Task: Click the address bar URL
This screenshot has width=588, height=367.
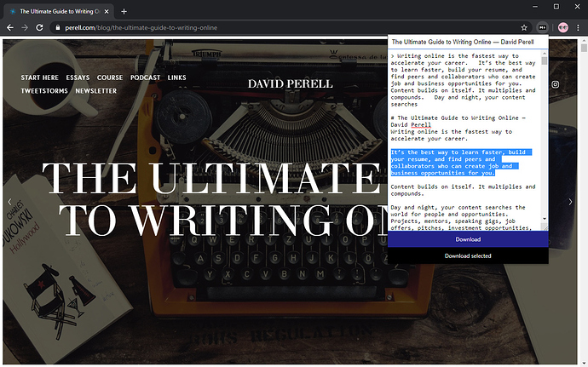Action: (x=141, y=28)
